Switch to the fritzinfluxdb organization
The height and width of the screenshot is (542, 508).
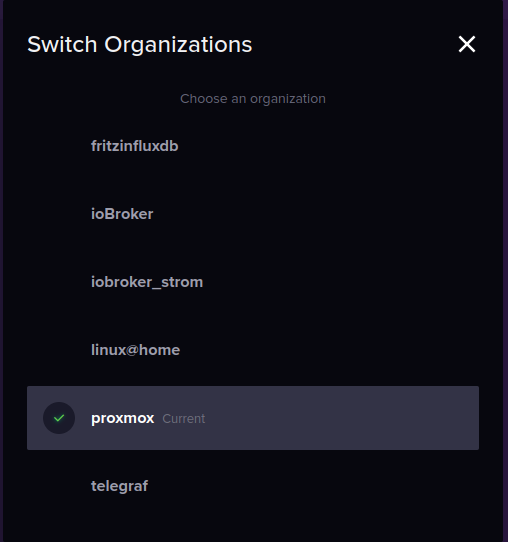point(253,146)
